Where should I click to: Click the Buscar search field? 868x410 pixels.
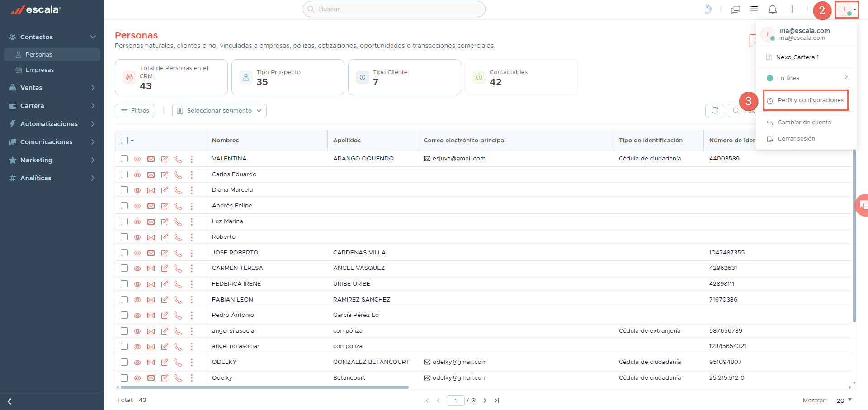pos(394,9)
